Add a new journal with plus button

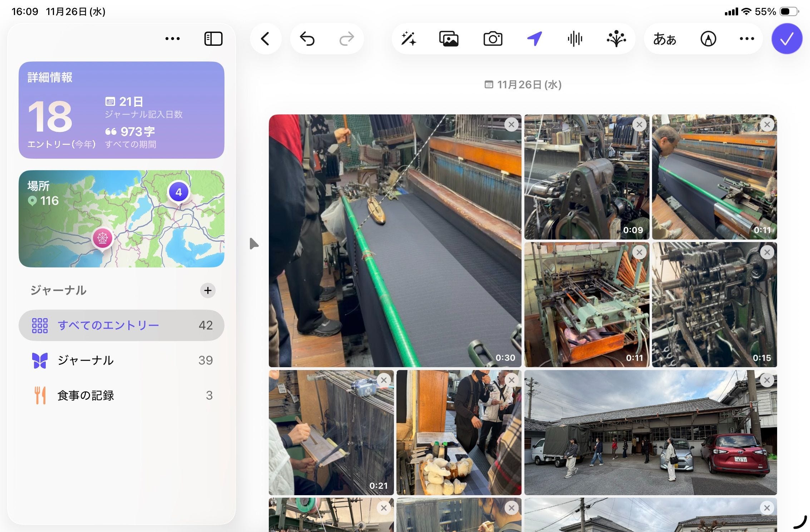(x=208, y=290)
